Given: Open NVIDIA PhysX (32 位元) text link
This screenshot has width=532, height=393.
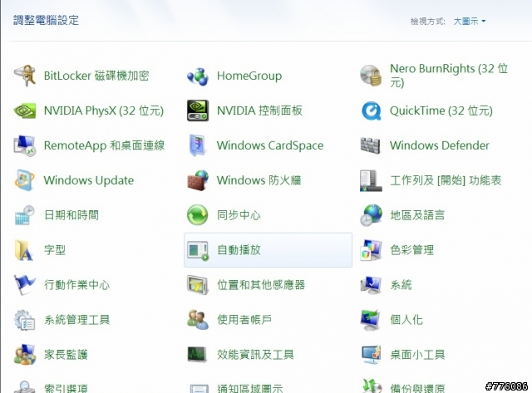Looking at the screenshot, I should pos(104,111).
